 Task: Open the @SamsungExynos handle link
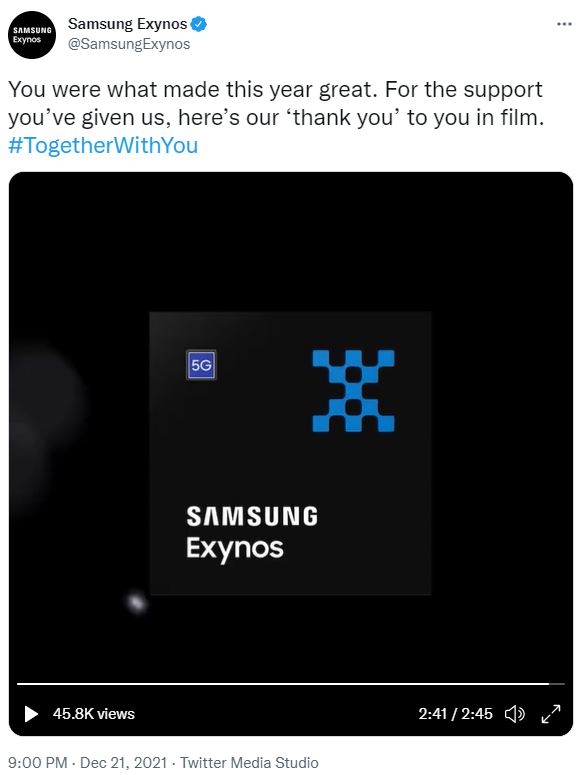click(129, 44)
